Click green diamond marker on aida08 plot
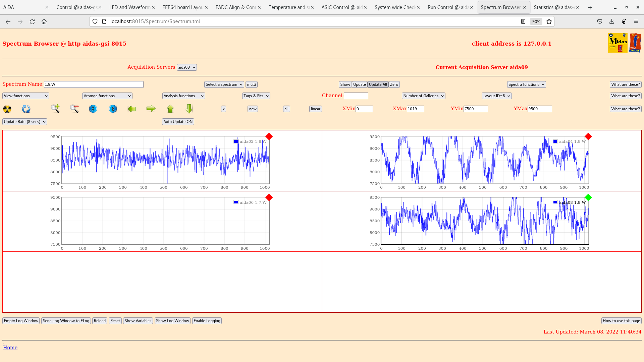This screenshot has width=644, height=362. click(588, 197)
